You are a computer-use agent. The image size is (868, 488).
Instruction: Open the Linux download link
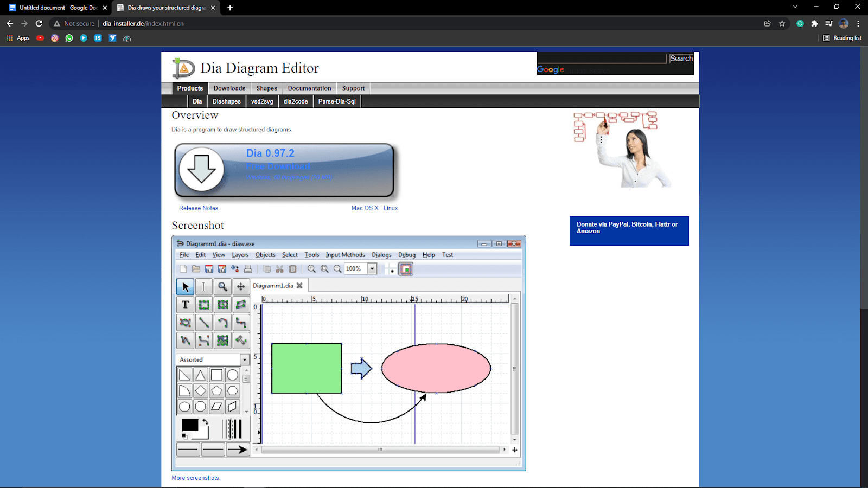click(x=391, y=208)
